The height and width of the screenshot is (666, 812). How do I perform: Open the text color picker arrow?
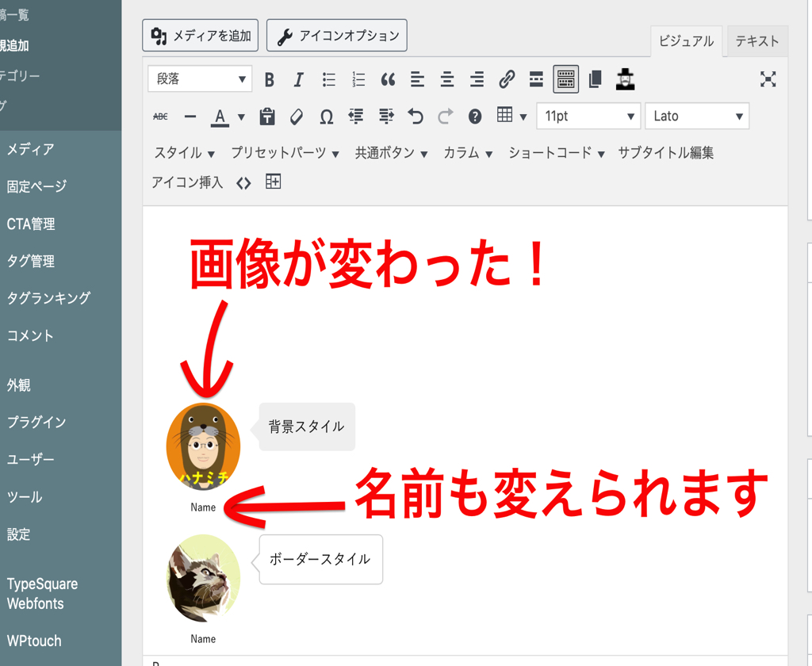point(241,117)
